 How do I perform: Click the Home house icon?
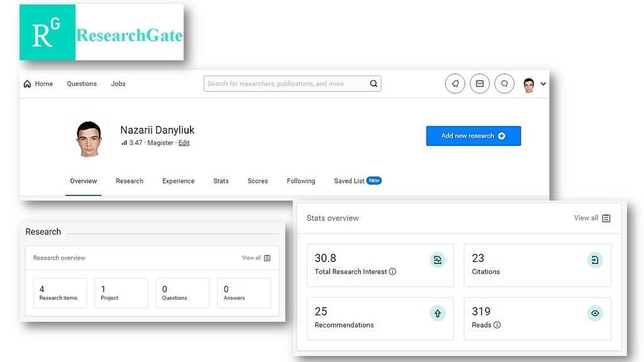pyautogui.click(x=27, y=84)
